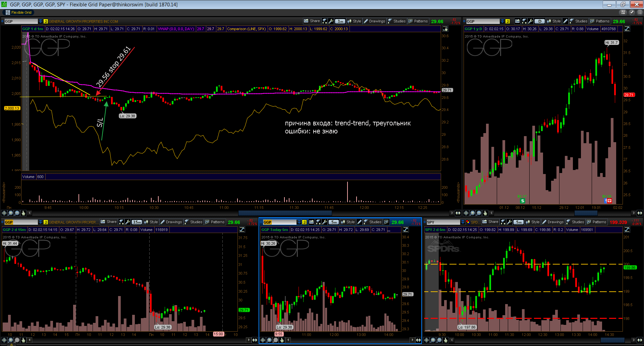644x346 pixels.
Task: Enable crosshair tool under 15m chart
Action: tap(4, 340)
